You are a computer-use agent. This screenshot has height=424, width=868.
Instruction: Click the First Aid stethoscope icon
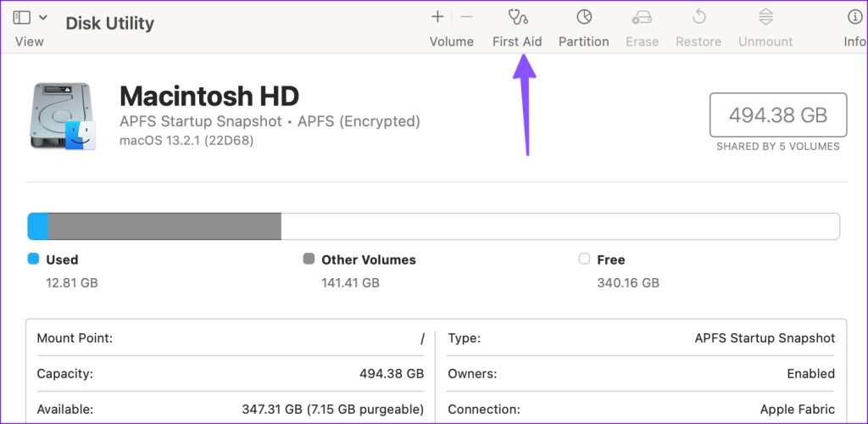point(517,17)
